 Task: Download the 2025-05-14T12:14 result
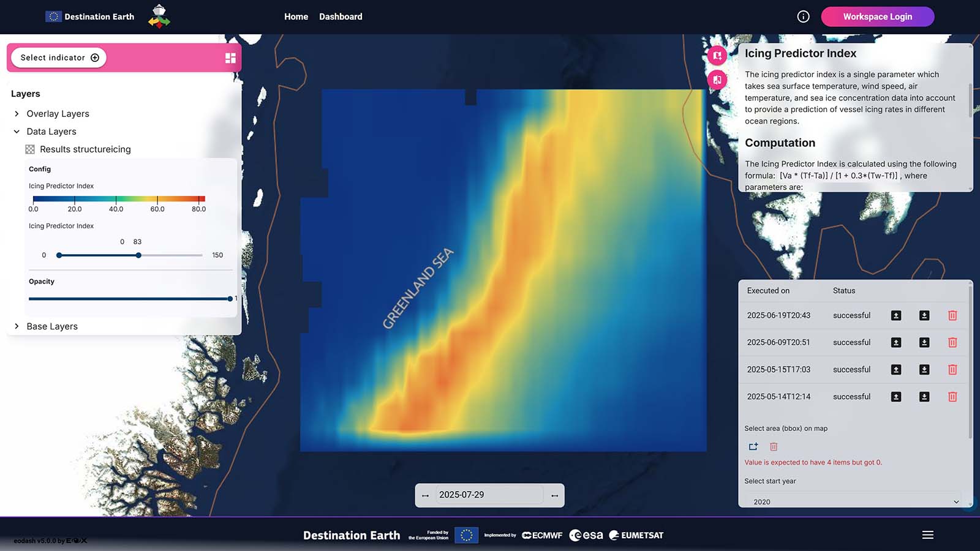924,397
